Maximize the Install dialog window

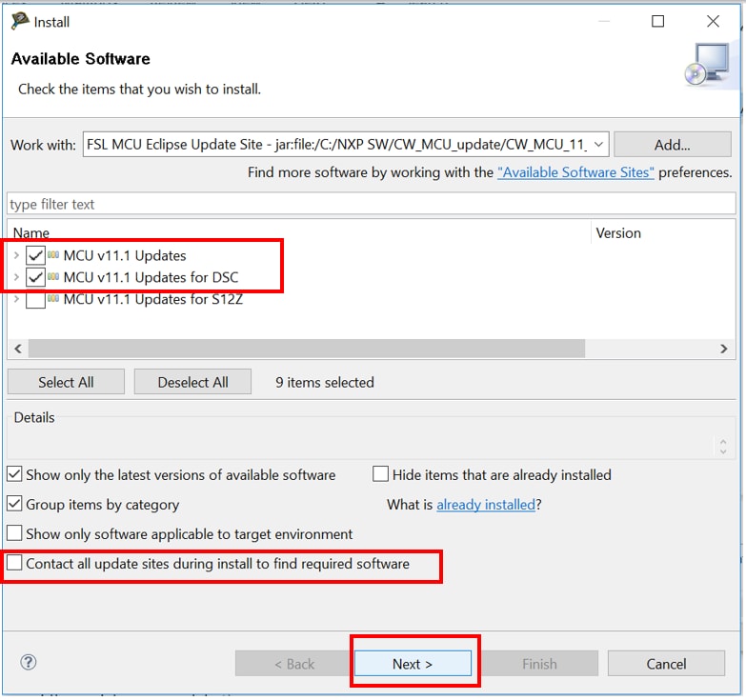coord(657,21)
